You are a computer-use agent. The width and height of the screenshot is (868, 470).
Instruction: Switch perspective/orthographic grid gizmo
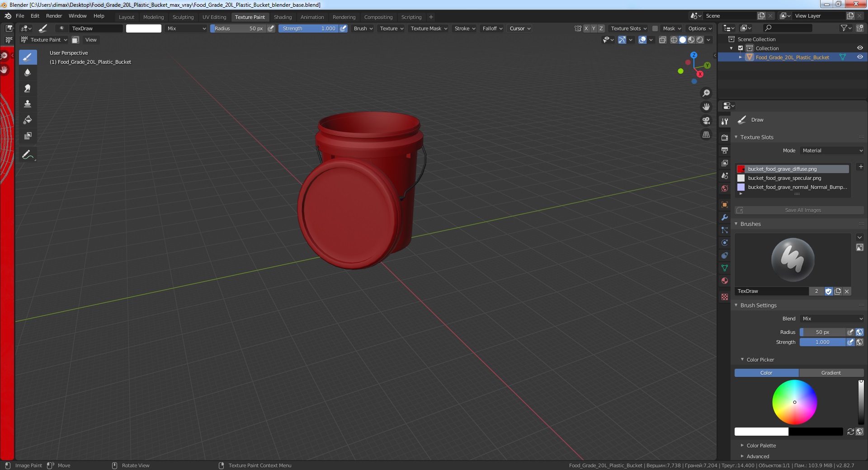coord(706,135)
